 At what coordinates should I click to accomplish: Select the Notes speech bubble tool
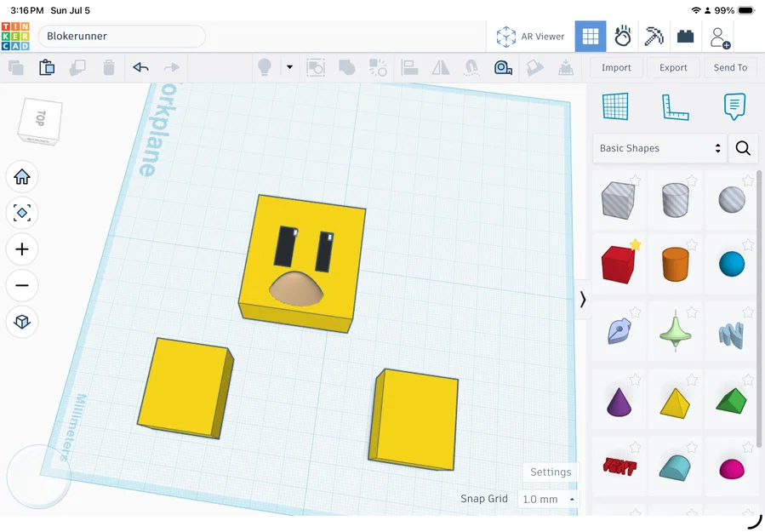tap(734, 106)
